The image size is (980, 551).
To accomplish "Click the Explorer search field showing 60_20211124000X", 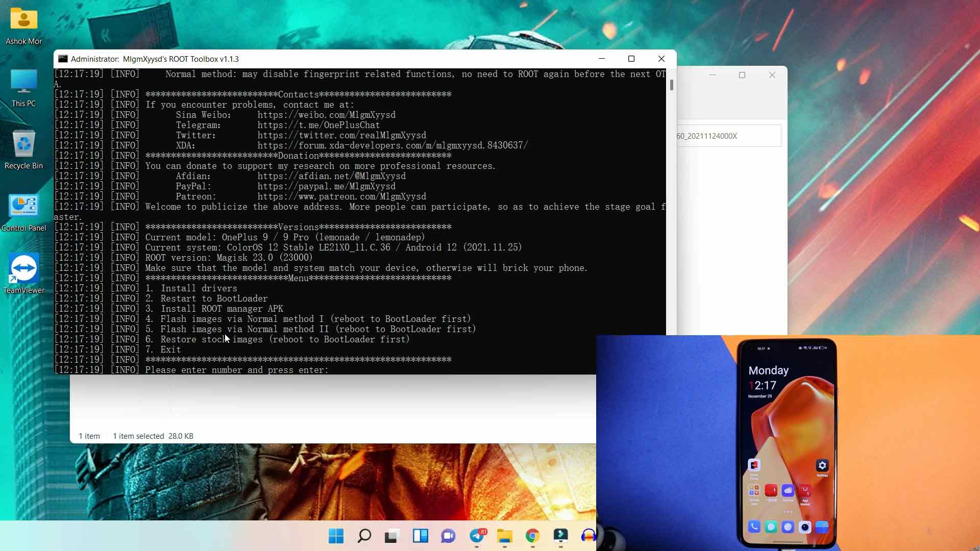I will pos(729,136).
